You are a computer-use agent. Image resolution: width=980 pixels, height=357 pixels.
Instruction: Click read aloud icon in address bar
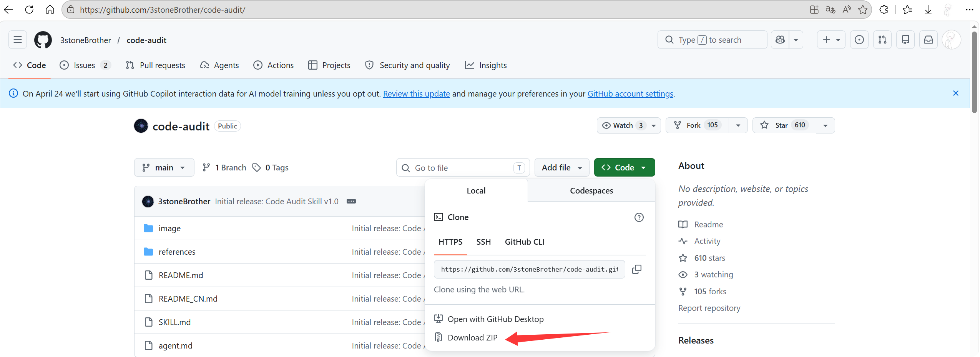coord(847,10)
